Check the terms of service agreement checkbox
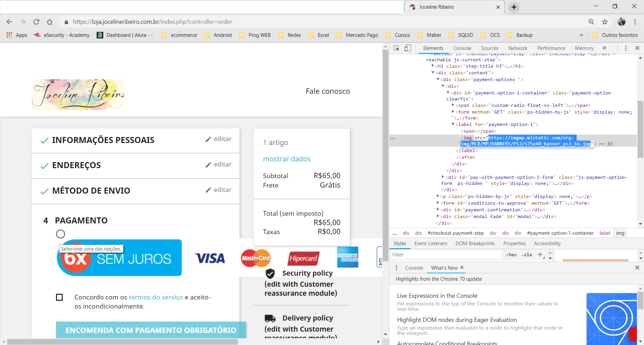Image resolution: width=644 pixels, height=345 pixels. click(59, 297)
